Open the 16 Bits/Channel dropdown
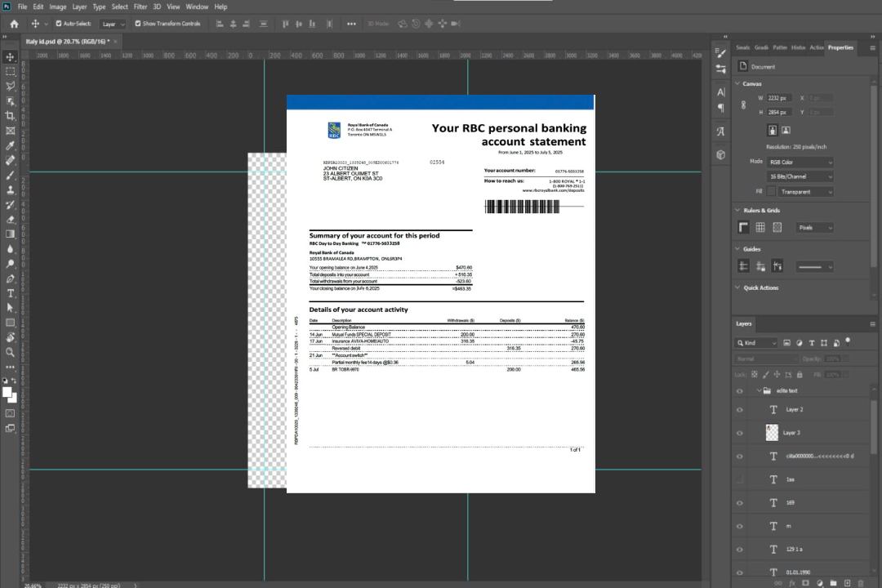 point(800,176)
